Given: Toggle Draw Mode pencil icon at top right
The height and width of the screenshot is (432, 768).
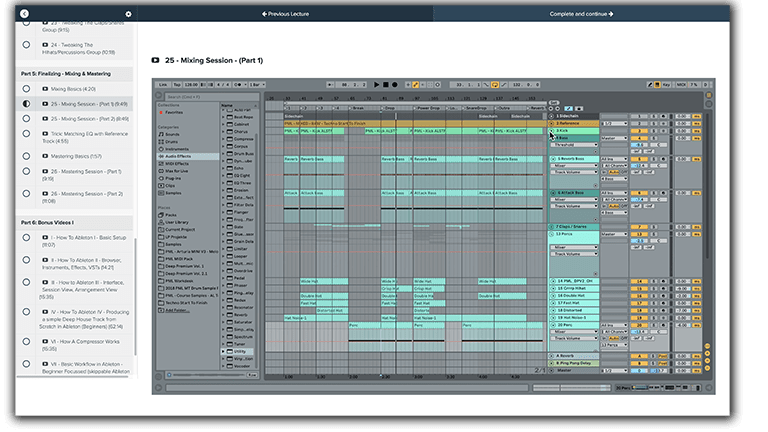Looking at the screenshot, I should click(x=649, y=85).
